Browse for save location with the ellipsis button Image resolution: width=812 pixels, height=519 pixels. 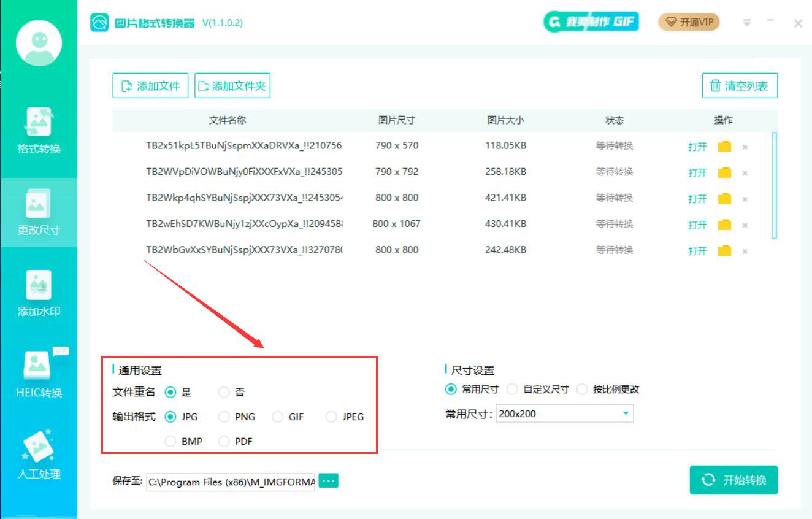(329, 481)
